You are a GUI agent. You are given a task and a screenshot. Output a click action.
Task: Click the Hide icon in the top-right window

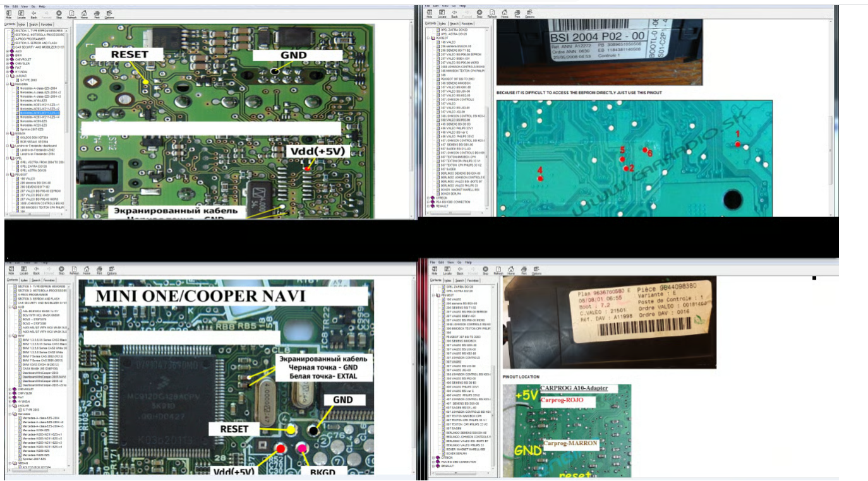point(430,14)
